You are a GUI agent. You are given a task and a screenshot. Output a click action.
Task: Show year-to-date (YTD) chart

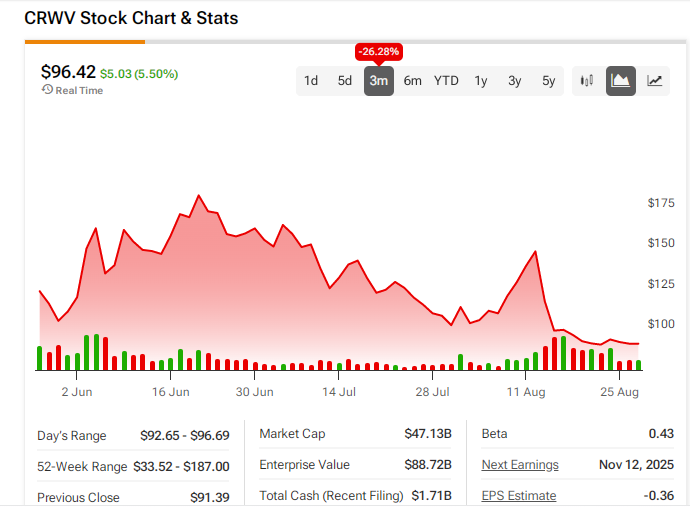click(446, 81)
